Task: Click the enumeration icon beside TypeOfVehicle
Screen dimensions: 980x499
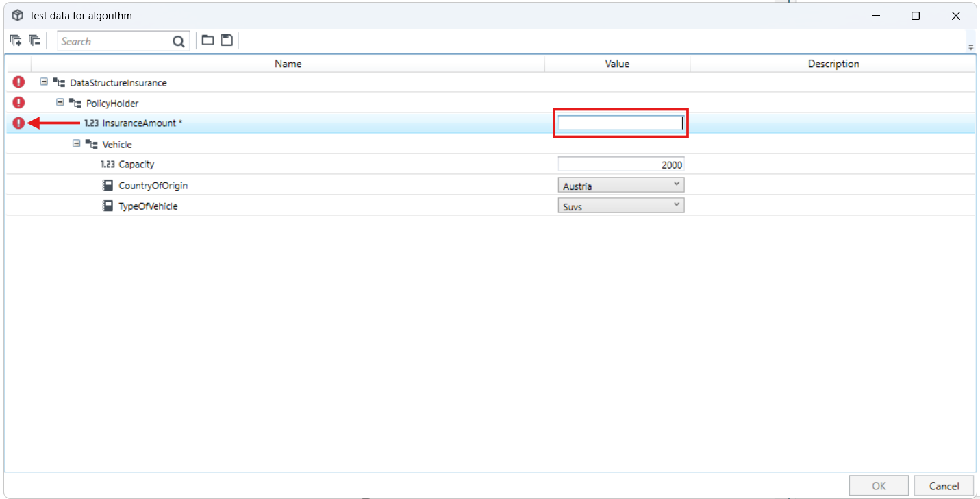Action: pos(108,206)
